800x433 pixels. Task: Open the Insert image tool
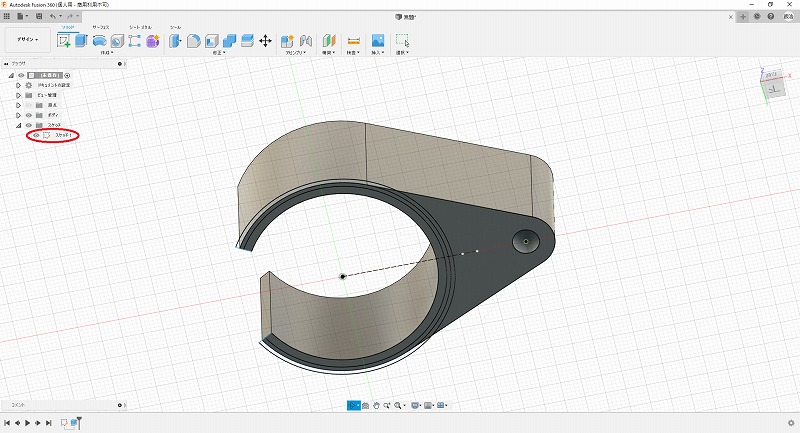click(378, 41)
